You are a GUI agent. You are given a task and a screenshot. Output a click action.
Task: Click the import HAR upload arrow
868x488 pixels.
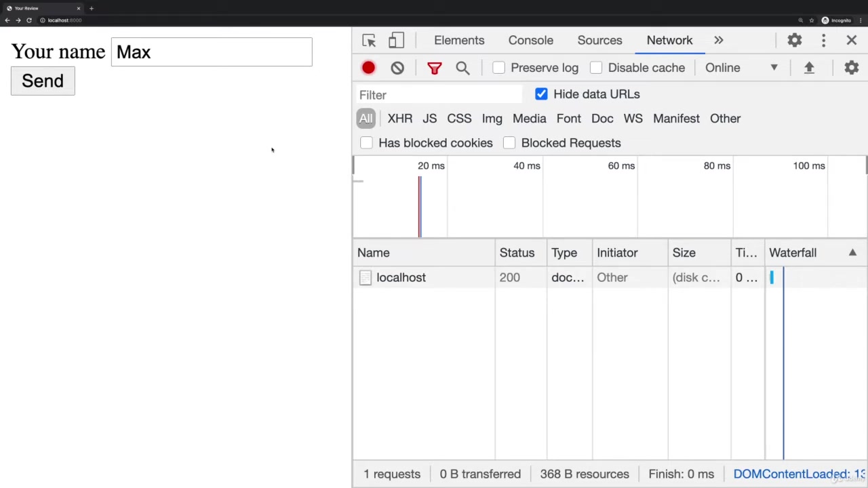pyautogui.click(x=809, y=68)
